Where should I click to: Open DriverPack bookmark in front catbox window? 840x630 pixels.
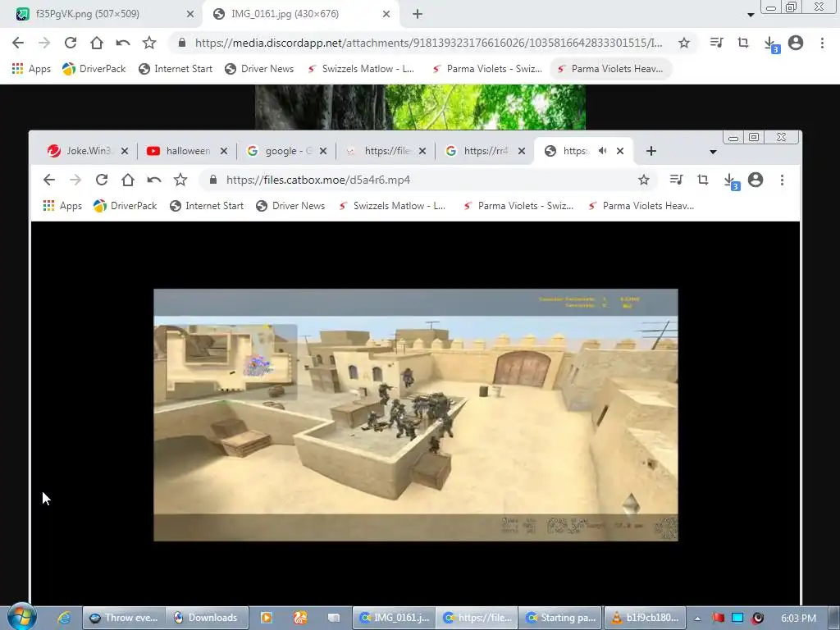point(125,206)
